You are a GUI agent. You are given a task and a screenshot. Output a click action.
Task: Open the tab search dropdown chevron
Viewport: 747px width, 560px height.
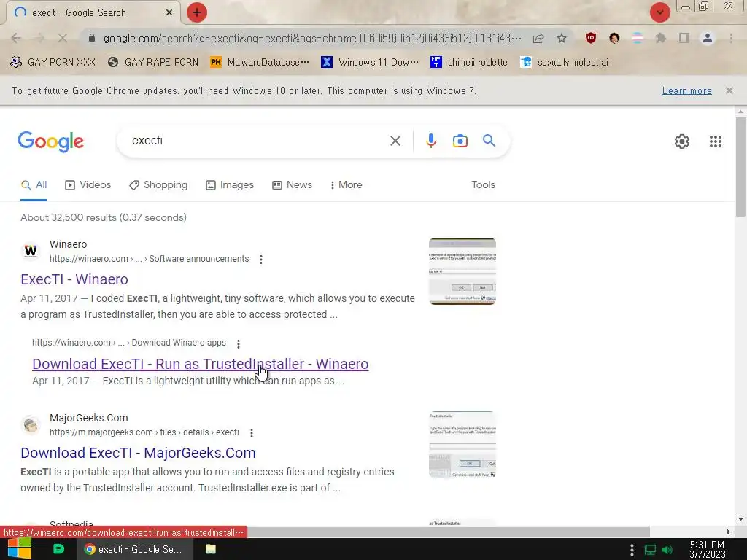click(x=659, y=12)
